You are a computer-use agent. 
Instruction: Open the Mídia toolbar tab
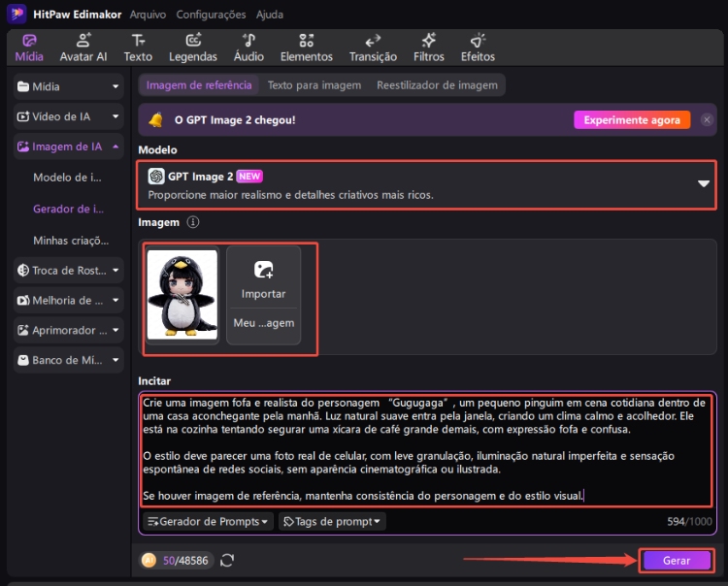coord(29,48)
